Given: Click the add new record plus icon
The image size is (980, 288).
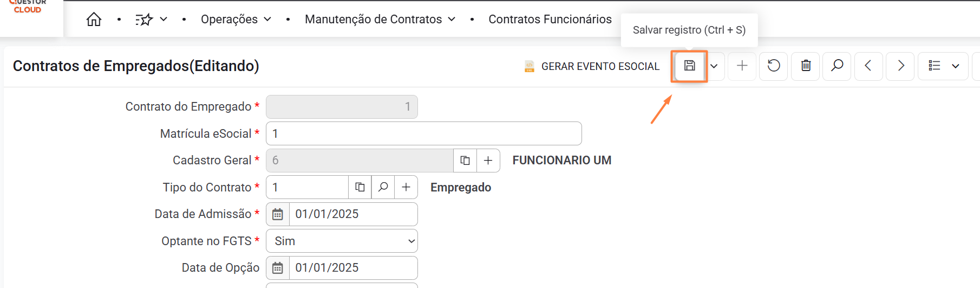Looking at the screenshot, I should pyautogui.click(x=742, y=66).
